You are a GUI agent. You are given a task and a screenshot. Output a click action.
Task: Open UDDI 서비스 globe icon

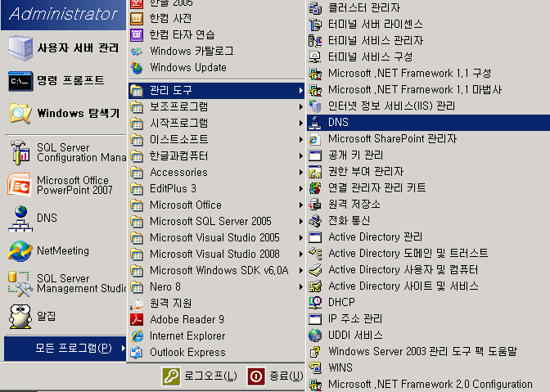coord(315,336)
